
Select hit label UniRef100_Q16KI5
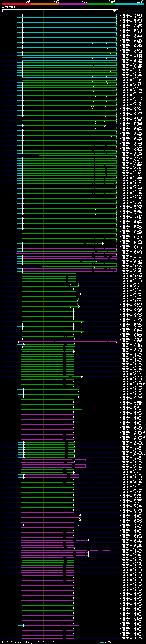coord(131,399)
